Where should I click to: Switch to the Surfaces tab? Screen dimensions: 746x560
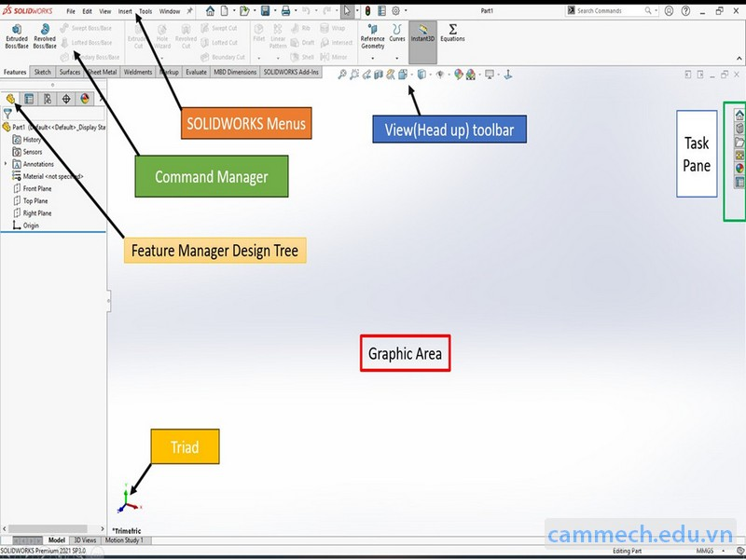(70, 72)
